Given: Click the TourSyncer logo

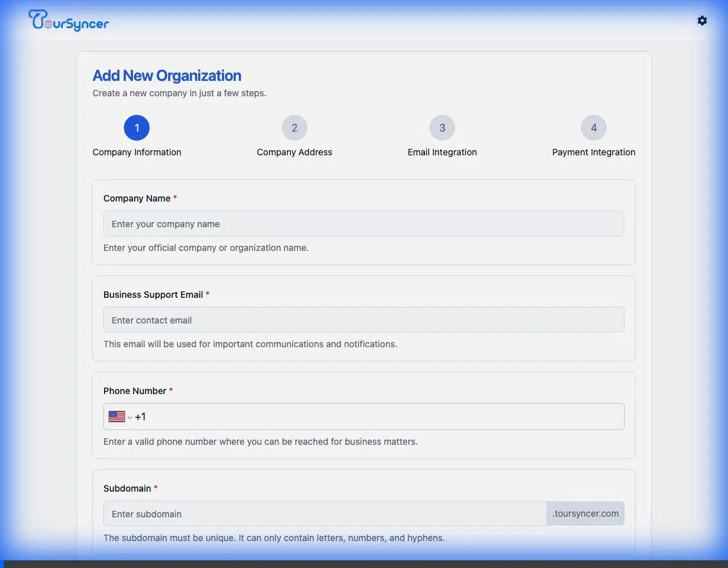Looking at the screenshot, I should (68, 21).
